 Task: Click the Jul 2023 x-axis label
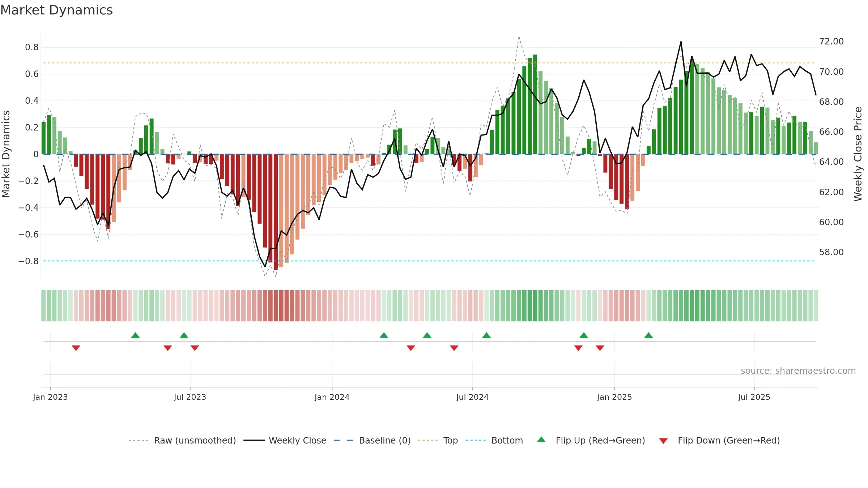coord(190,397)
